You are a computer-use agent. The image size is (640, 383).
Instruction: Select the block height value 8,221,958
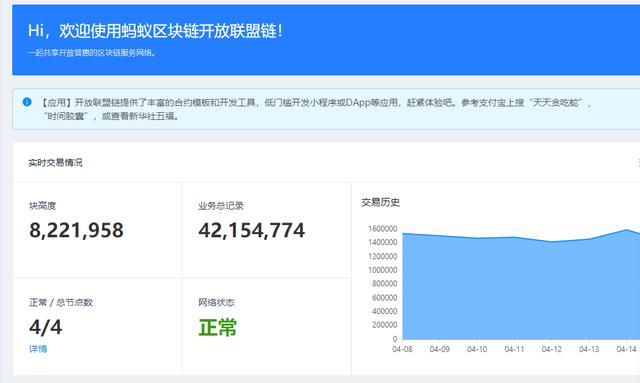76,230
